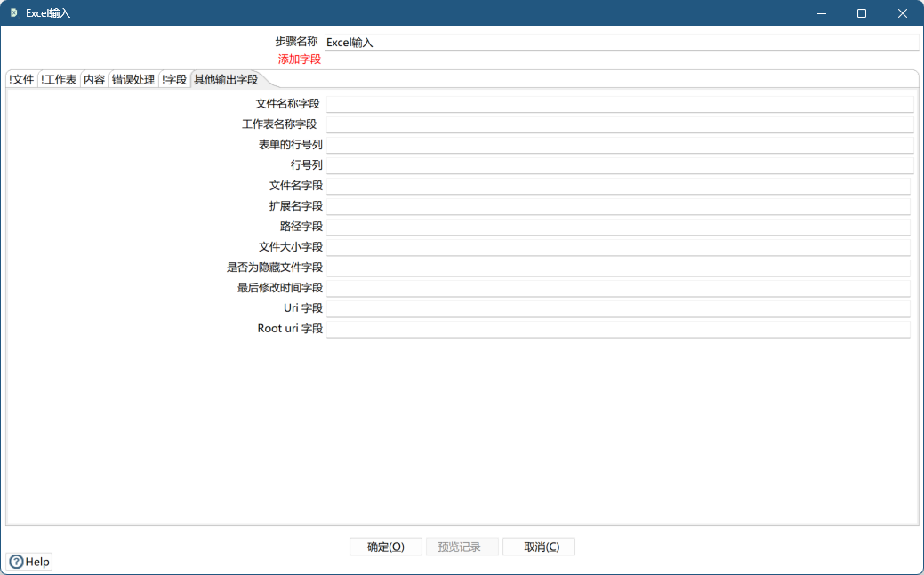Click the Excel输入 app icon in title bar
Viewport: 924px width, 575px height.
(12, 12)
